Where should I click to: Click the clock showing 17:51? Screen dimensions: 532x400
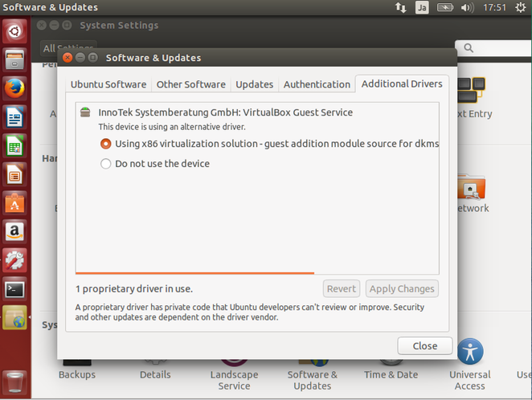(494, 7)
